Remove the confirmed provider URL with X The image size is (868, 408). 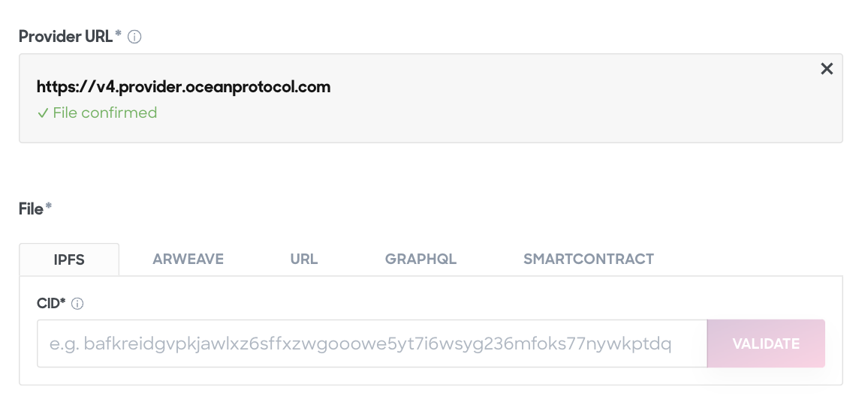tap(827, 68)
